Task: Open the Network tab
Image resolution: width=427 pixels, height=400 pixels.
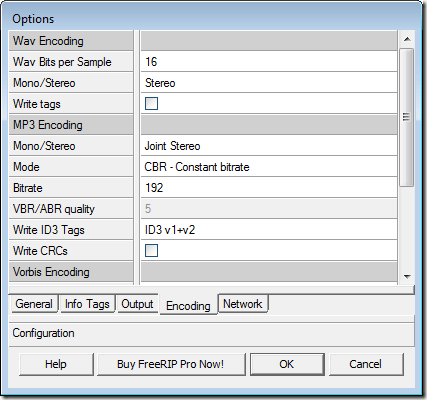Action: click(243, 304)
